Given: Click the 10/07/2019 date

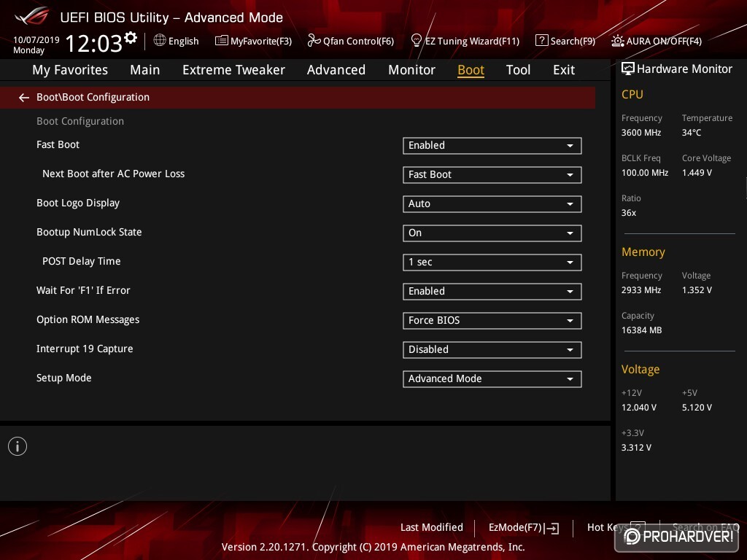Looking at the screenshot, I should pos(36,40).
